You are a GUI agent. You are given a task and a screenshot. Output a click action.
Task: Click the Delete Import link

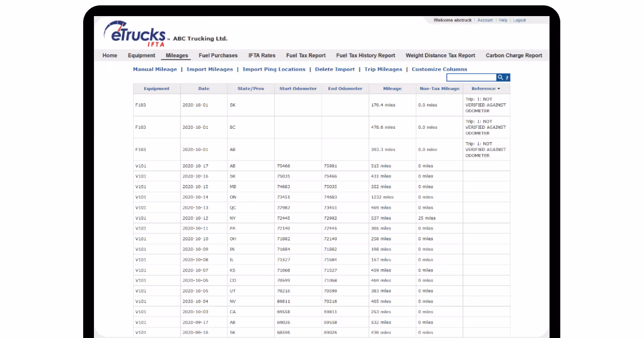(335, 69)
